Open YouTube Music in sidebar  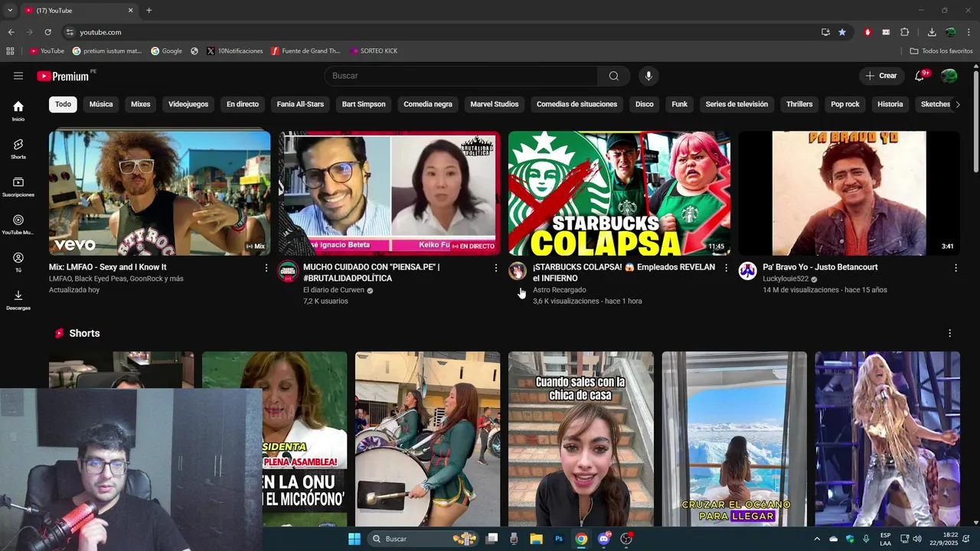pyautogui.click(x=18, y=224)
